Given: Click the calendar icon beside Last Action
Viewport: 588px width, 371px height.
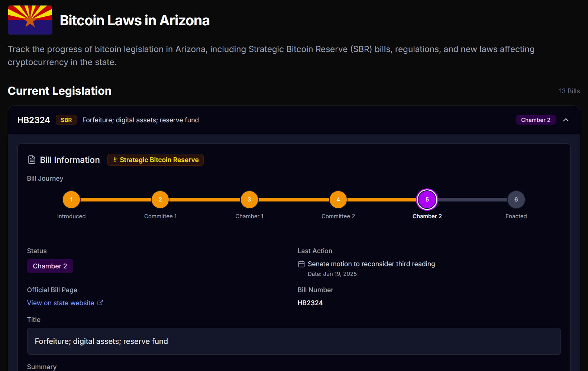Looking at the screenshot, I should 301,264.
